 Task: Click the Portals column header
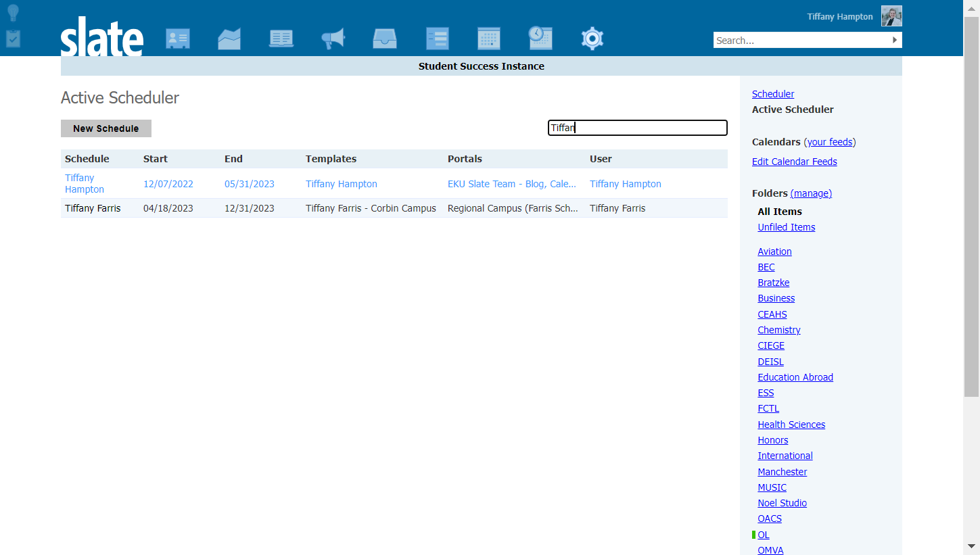tap(465, 159)
